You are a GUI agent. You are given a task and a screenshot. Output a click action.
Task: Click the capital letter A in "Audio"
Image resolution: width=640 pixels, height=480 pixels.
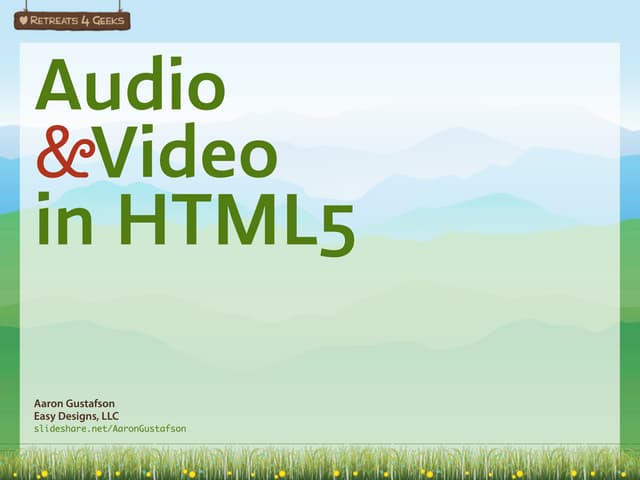pos(61,86)
